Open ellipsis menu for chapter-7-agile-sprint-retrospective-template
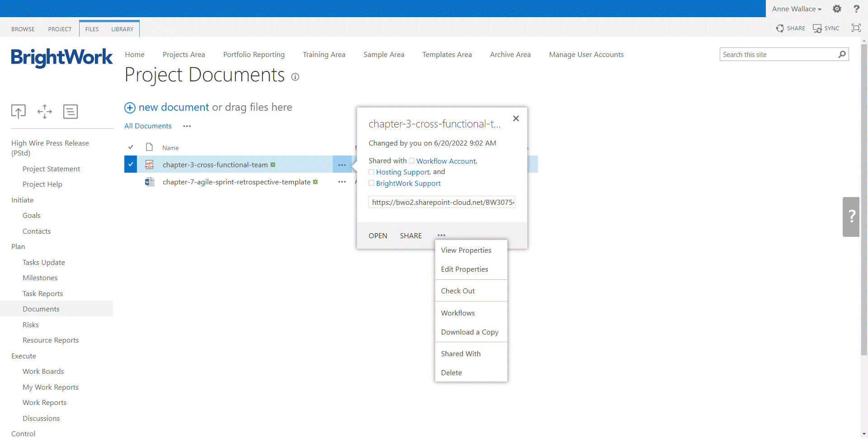 (x=342, y=182)
